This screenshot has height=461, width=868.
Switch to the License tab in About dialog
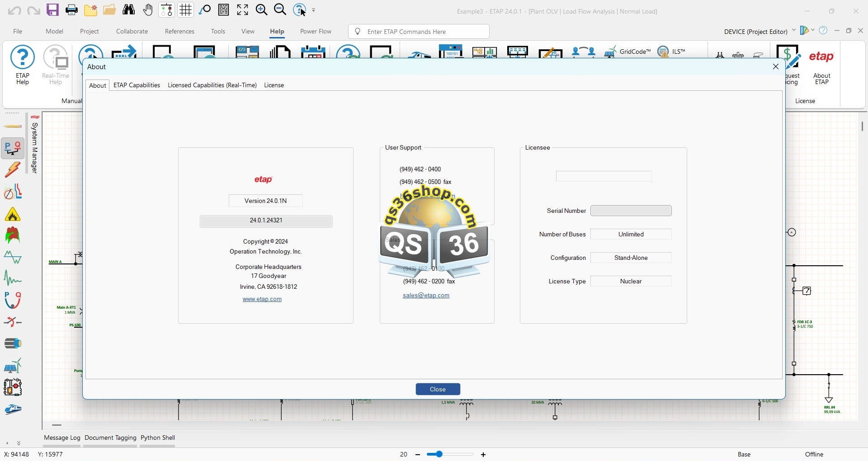tap(274, 85)
